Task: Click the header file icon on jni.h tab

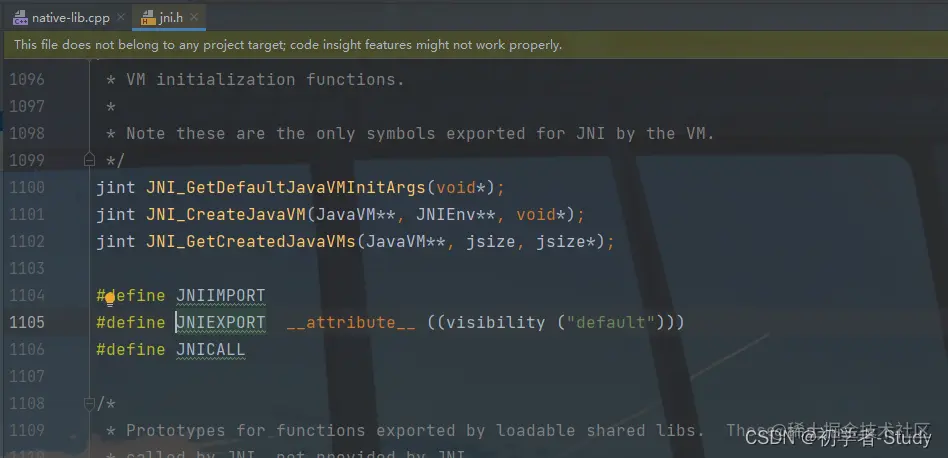Action: click(148, 18)
